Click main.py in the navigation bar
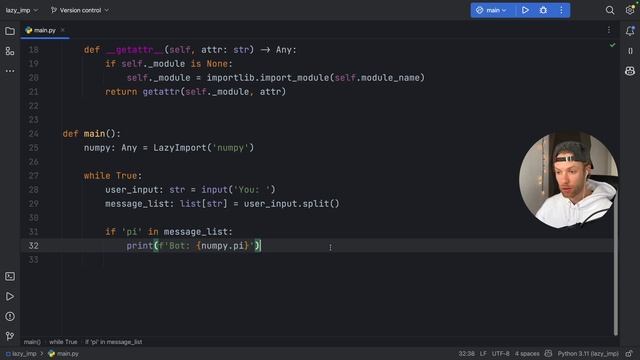 pyautogui.click(x=63, y=354)
